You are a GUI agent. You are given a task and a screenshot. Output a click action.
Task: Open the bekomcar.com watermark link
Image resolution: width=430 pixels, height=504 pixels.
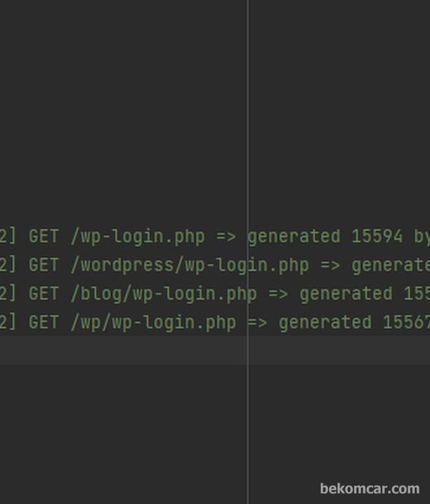[370, 488]
